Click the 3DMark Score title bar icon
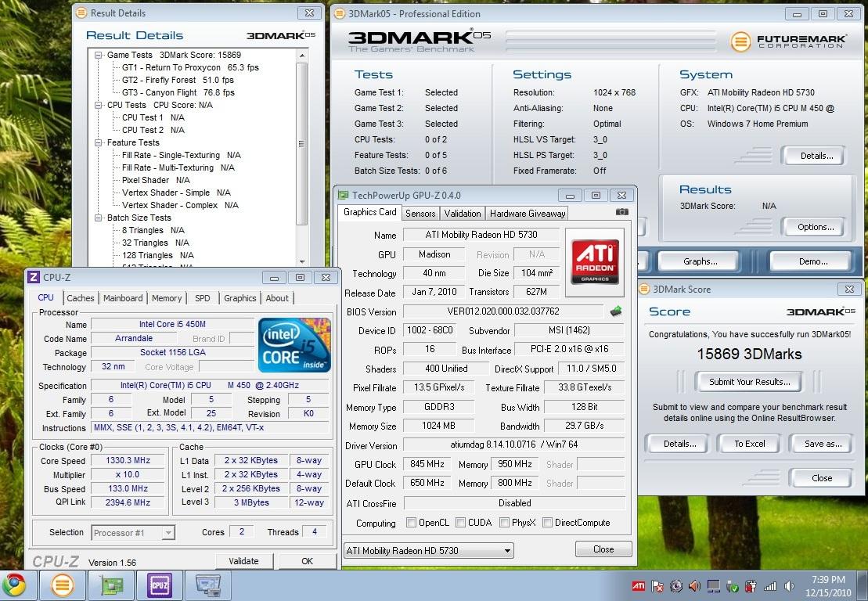The width and height of the screenshot is (868, 601). click(644, 289)
